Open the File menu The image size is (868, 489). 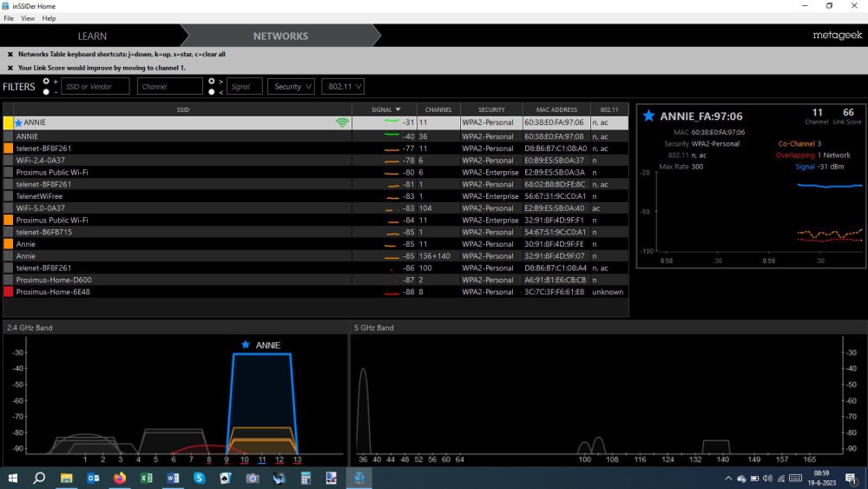tap(9, 18)
